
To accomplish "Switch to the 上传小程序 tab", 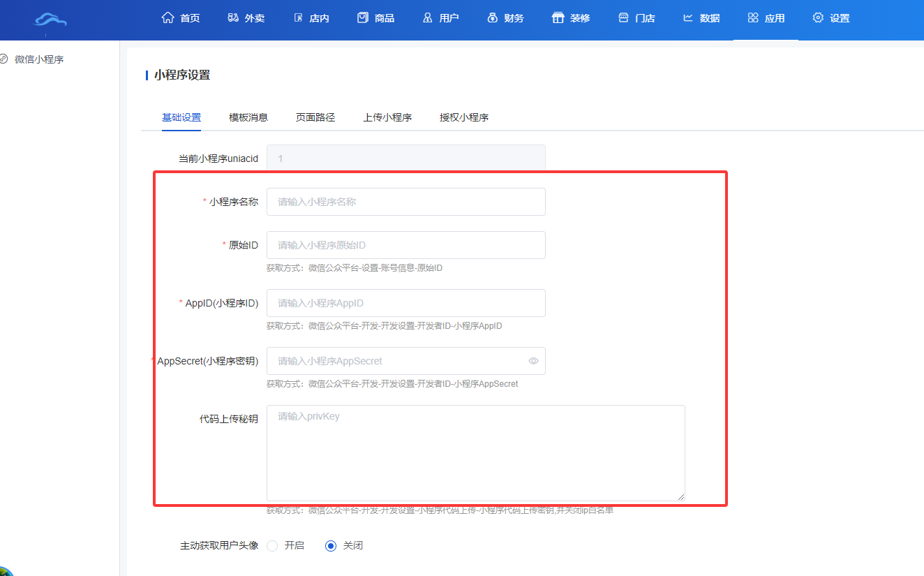I will pos(387,117).
